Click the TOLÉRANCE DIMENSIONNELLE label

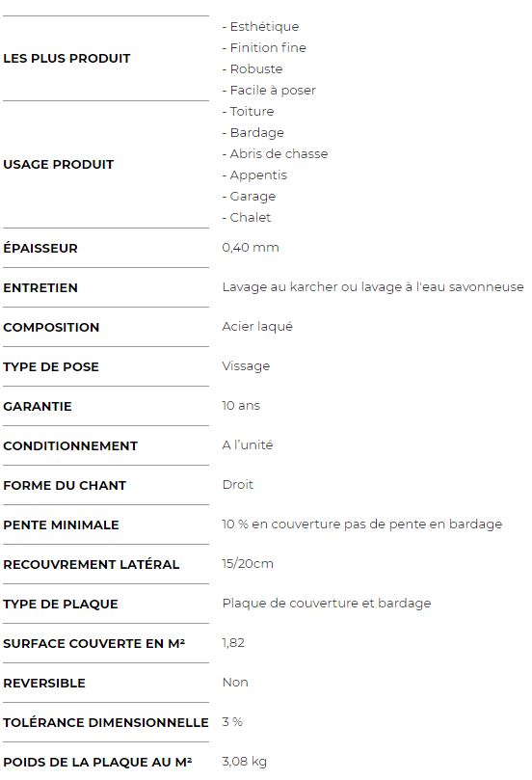pyautogui.click(x=106, y=722)
